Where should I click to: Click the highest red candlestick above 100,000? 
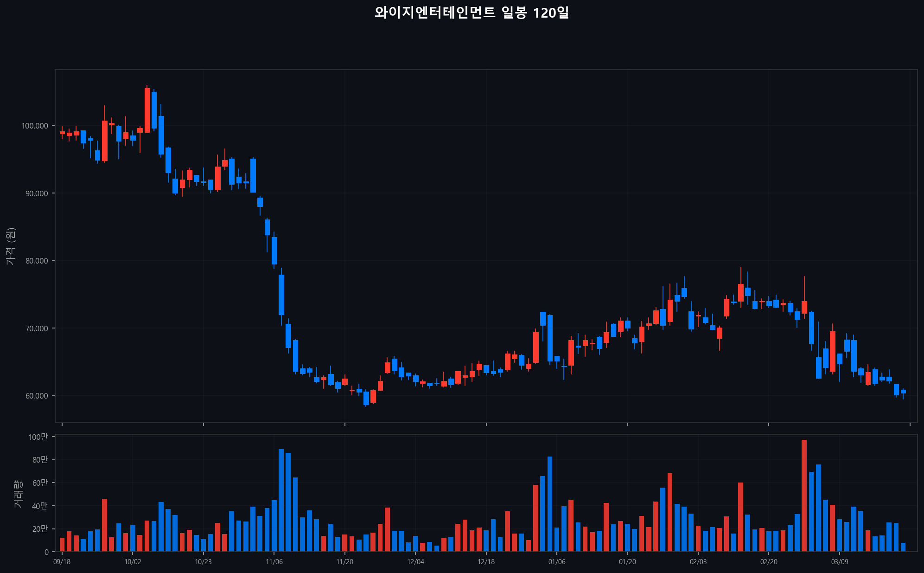point(147,110)
